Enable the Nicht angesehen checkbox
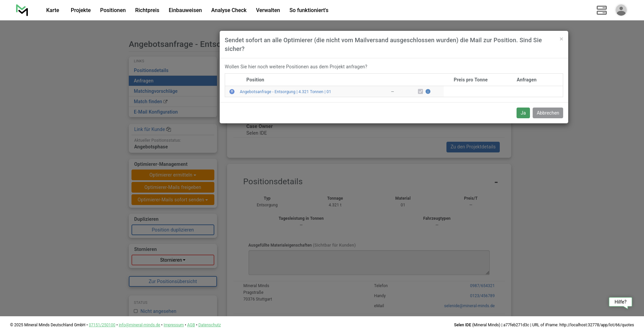 [136, 311]
